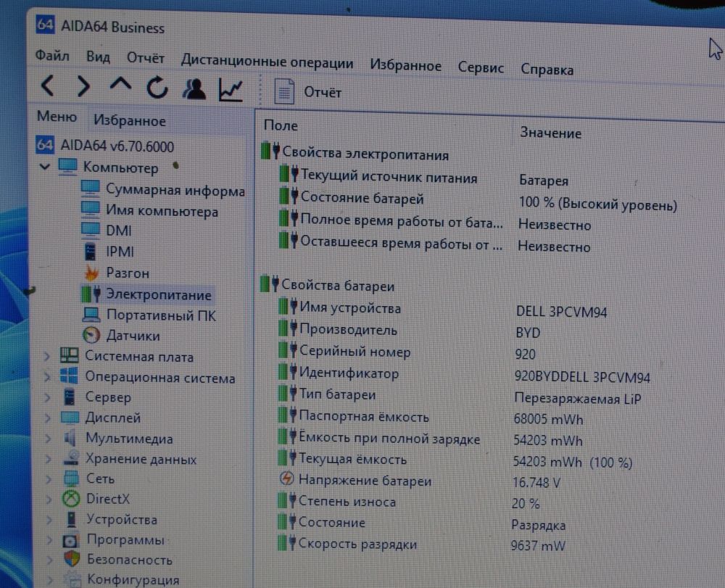Screen dimensions: 725x588
Task: Click the Разгон flame icon
Action: click(x=91, y=273)
